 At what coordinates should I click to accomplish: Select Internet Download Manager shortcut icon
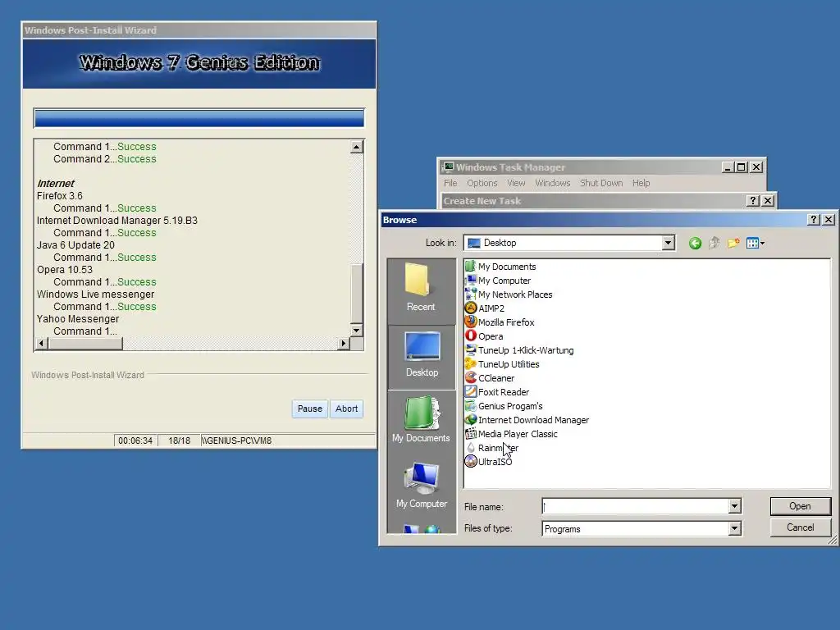pos(470,419)
